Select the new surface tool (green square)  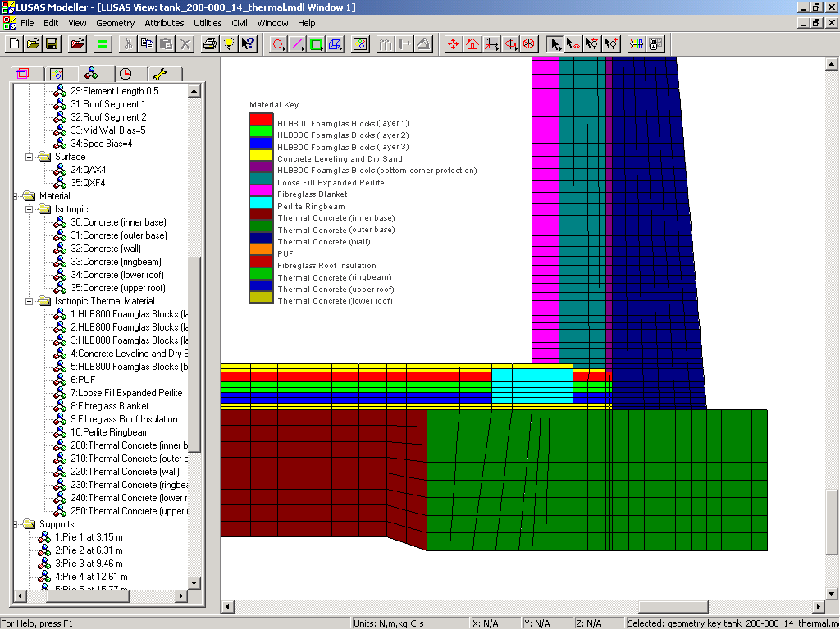coord(316,43)
